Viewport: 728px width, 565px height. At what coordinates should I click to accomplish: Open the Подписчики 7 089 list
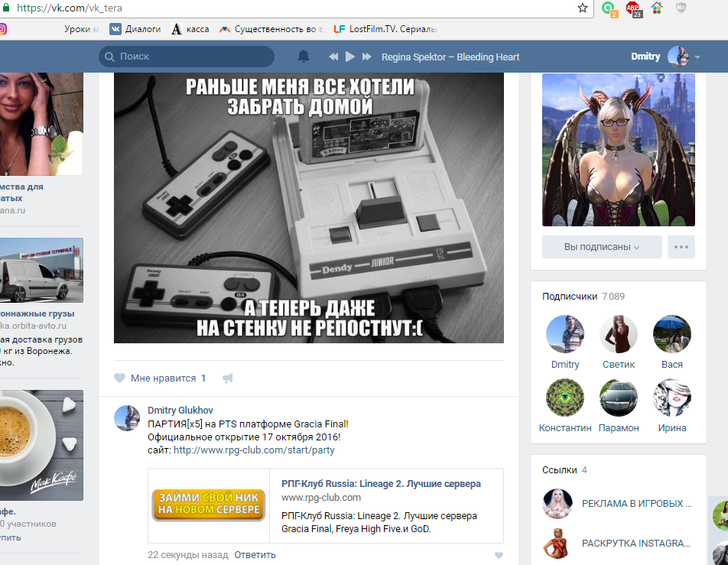pyautogui.click(x=583, y=296)
